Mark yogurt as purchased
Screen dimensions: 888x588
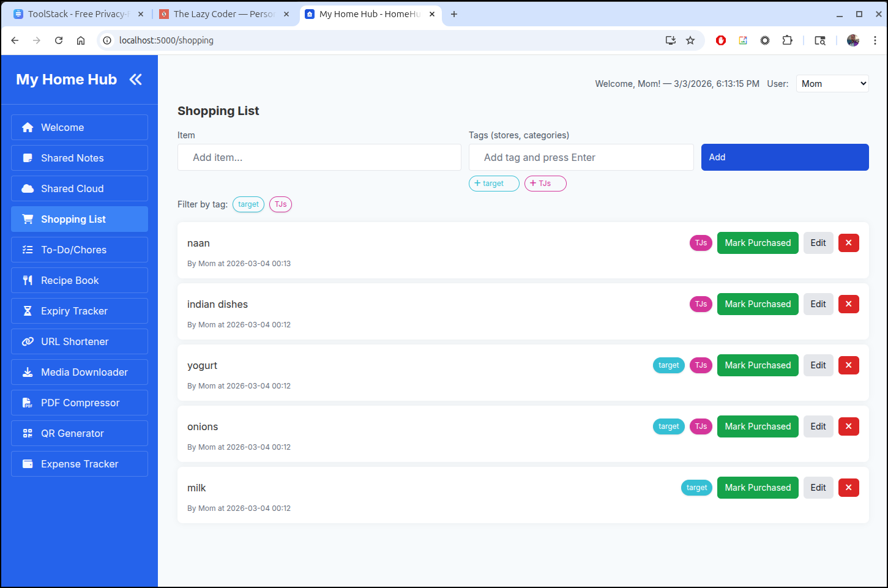[x=757, y=365]
